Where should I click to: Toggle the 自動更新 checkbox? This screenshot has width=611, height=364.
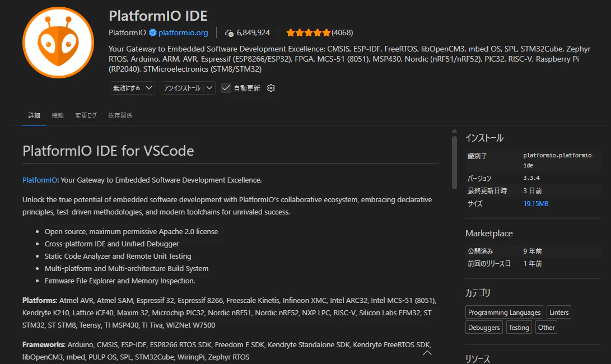point(226,88)
